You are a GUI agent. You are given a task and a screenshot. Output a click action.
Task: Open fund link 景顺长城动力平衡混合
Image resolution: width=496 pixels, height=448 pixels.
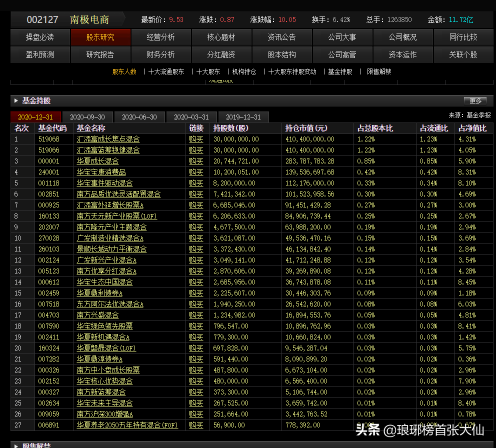coord(111,249)
